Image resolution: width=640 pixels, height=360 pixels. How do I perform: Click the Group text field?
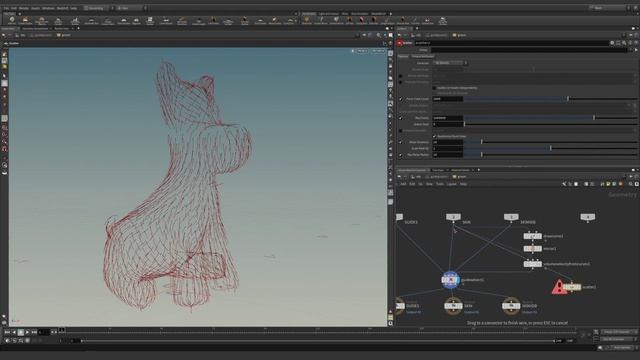point(530,50)
